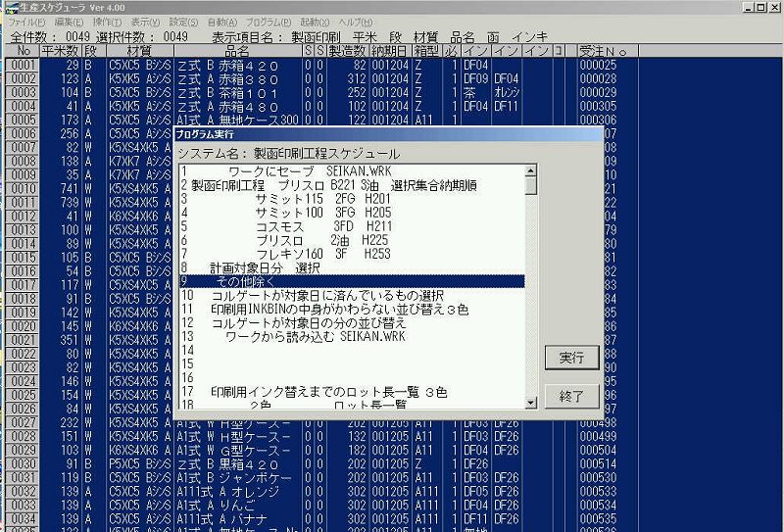Open the 設定(S) menu
Screen dimensions: 784x532
pyautogui.click(x=183, y=22)
